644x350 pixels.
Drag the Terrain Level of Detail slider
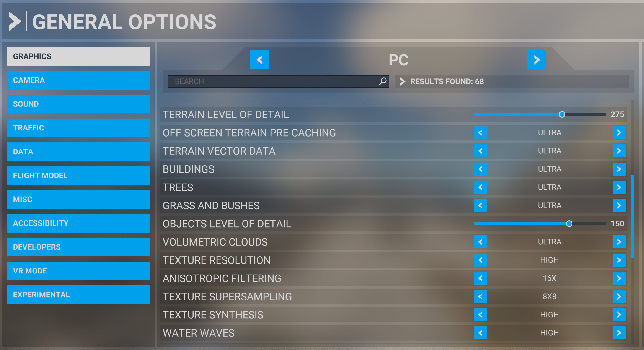[560, 114]
